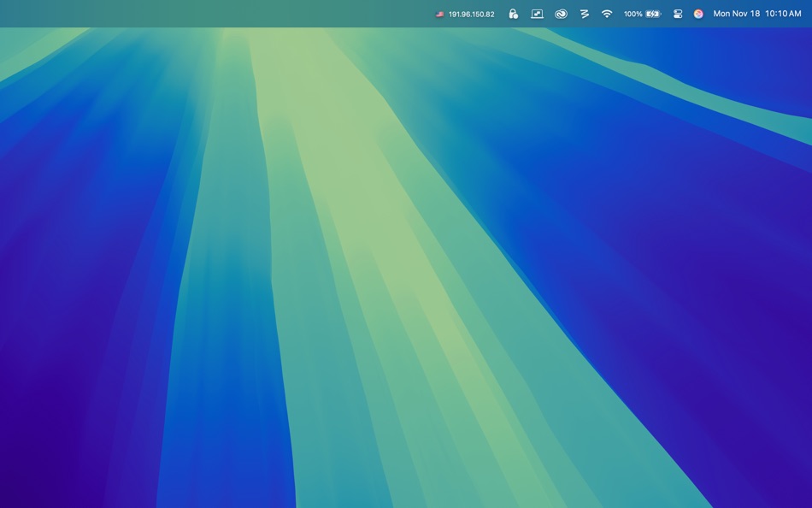The width and height of the screenshot is (812, 508).
Task: Open the VPN IP address 191.96.150.82 menu
Action: [465, 14]
